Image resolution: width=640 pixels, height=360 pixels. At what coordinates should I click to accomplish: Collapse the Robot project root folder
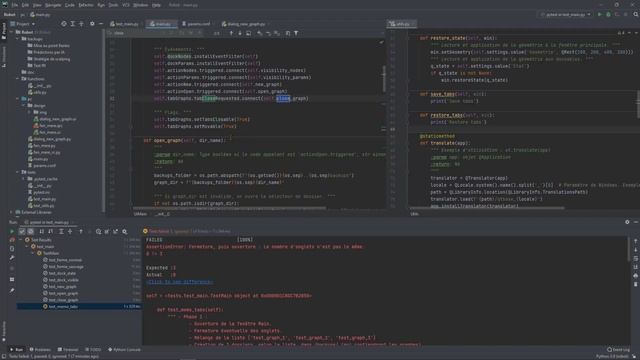click(12, 32)
